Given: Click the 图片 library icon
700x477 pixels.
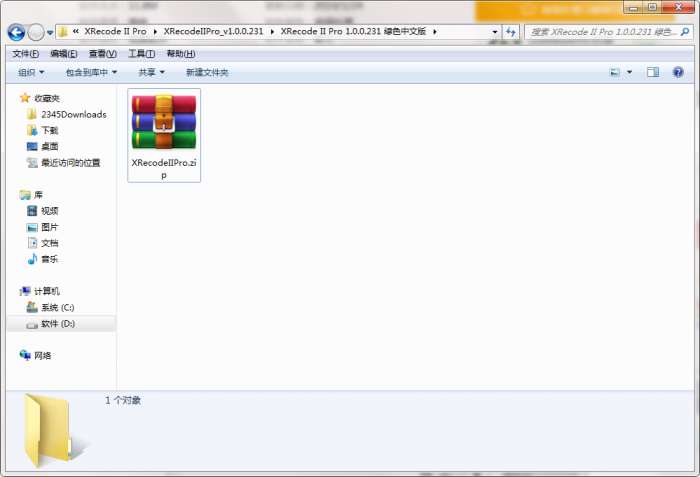Looking at the screenshot, I should pos(32,227).
